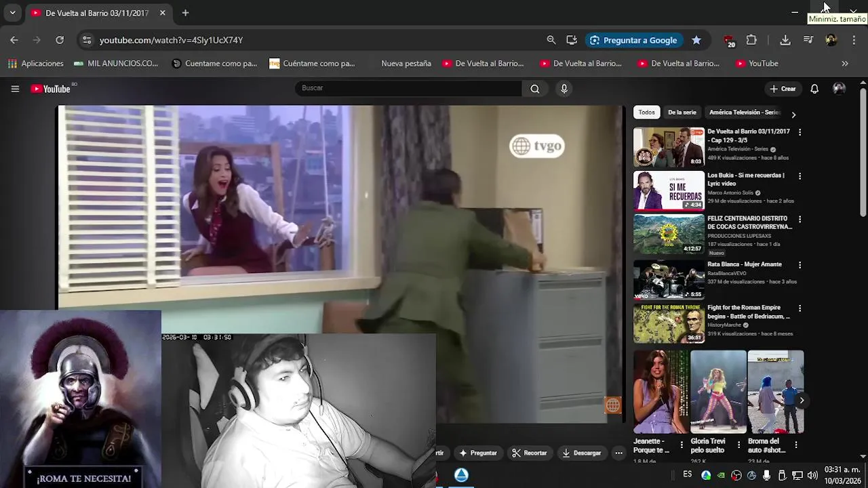868x488 pixels.
Task: Select the América Televisión - Series chip
Action: (745, 113)
